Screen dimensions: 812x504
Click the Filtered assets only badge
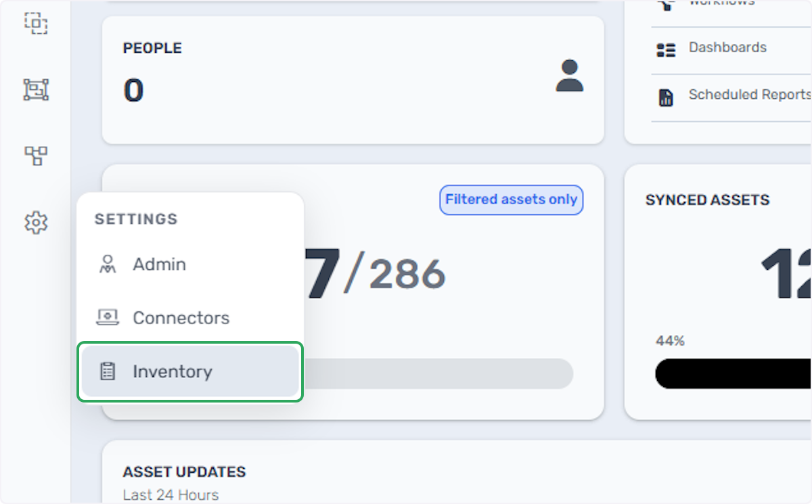point(512,200)
